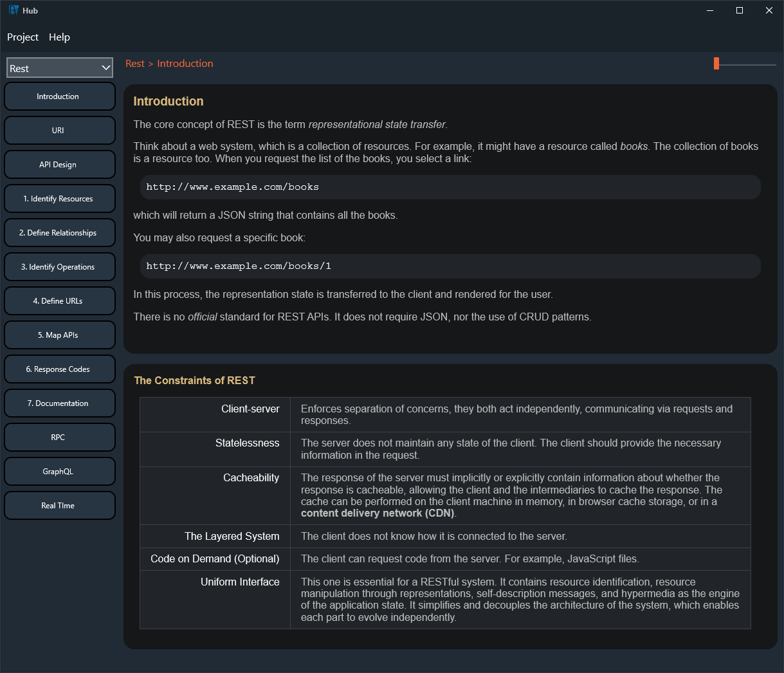
Task: Click the http://www.example.com/books/1 code block
Action: point(450,266)
